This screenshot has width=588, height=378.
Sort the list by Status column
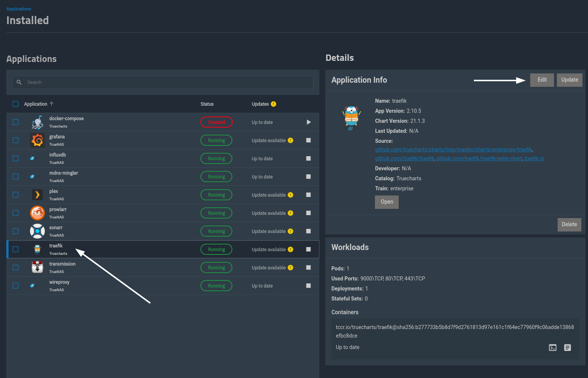(207, 104)
